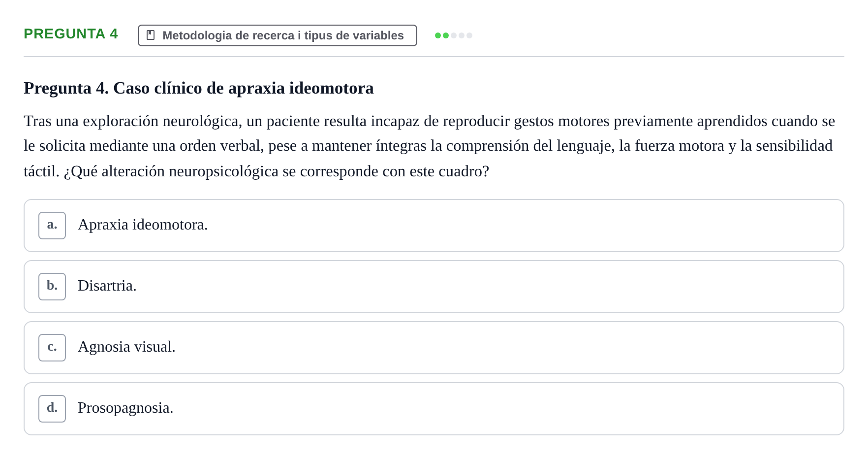
Task: Click the letter d badge
Action: tap(52, 409)
